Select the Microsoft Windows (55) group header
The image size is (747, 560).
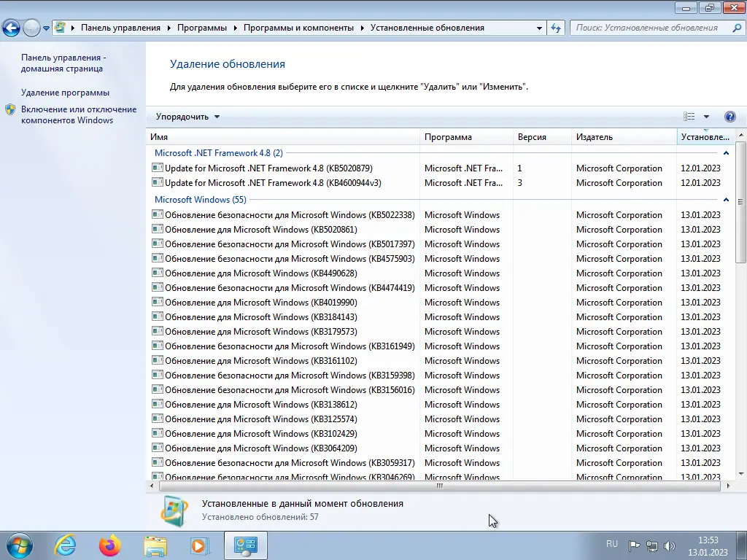[x=201, y=200]
